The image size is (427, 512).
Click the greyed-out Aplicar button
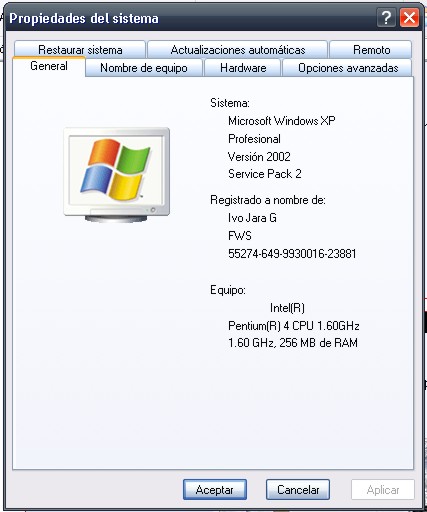click(383, 490)
